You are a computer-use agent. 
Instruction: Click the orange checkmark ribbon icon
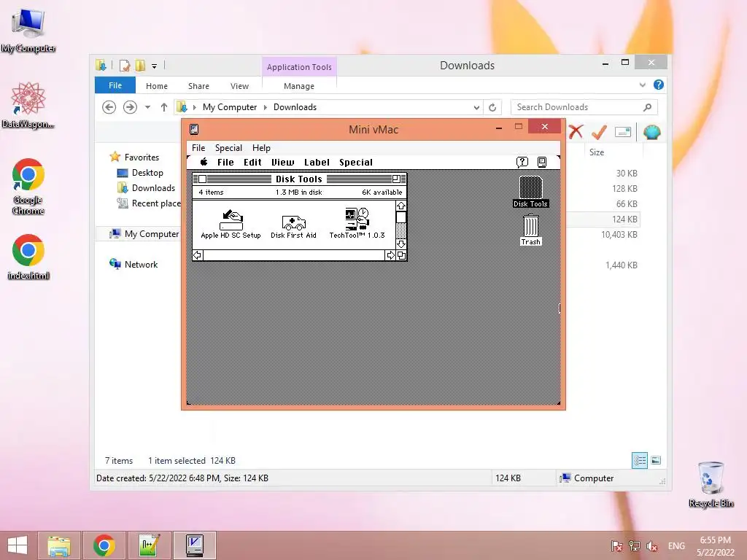599,132
